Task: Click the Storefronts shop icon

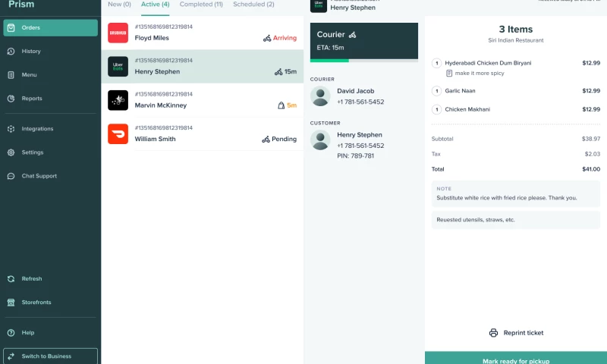Action: tap(11, 303)
